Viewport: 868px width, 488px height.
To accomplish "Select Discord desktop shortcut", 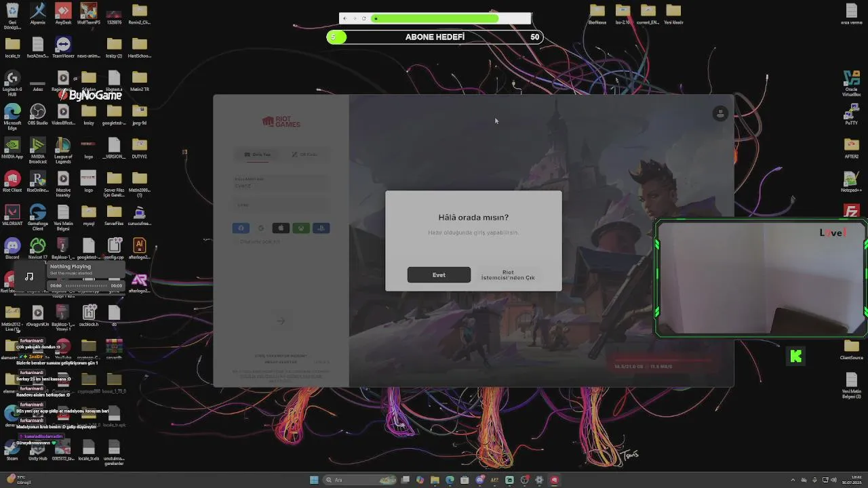I will [x=12, y=249].
